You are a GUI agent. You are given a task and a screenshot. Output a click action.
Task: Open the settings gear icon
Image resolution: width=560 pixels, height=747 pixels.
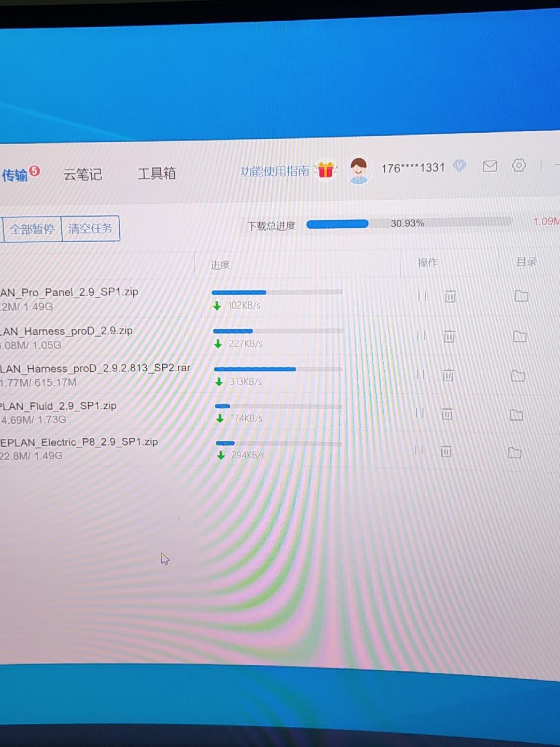[519, 165]
